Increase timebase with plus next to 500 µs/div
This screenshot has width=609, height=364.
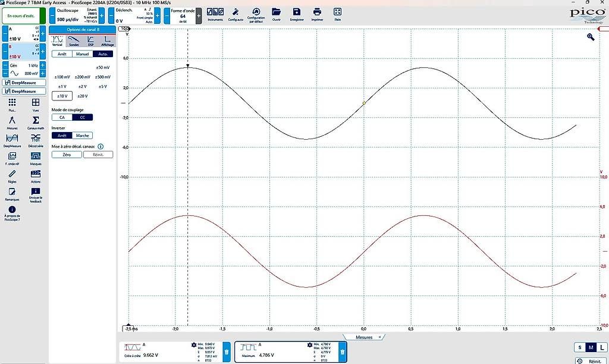tap(102, 16)
